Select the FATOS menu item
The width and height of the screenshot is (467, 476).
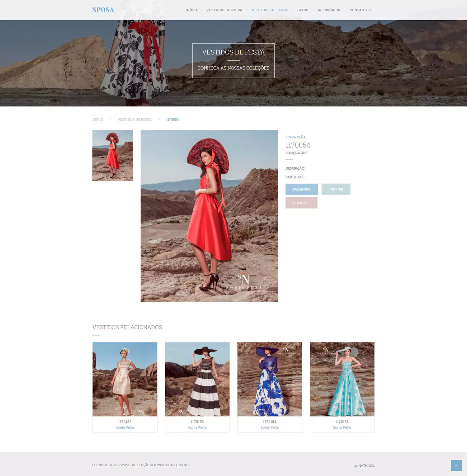[x=303, y=10]
